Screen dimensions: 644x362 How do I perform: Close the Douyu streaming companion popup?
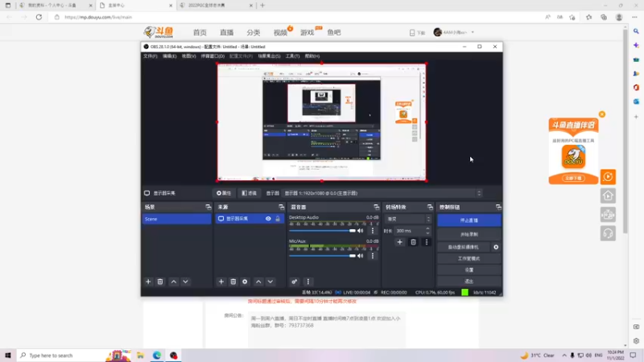pyautogui.click(x=602, y=114)
